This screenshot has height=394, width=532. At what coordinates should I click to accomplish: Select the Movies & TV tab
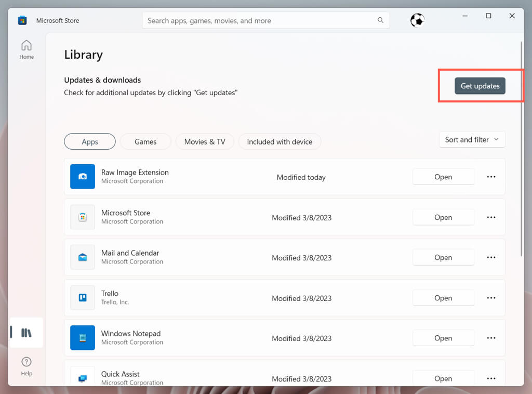pyautogui.click(x=205, y=141)
